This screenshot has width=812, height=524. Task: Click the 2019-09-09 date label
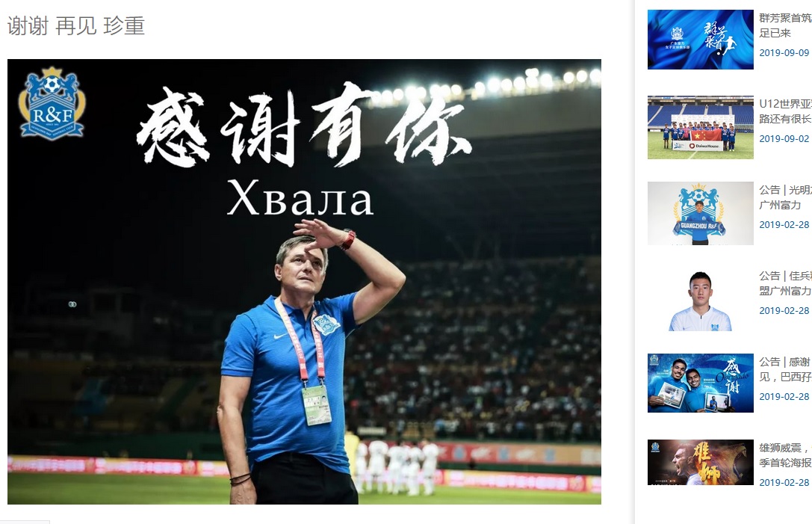[x=784, y=53]
